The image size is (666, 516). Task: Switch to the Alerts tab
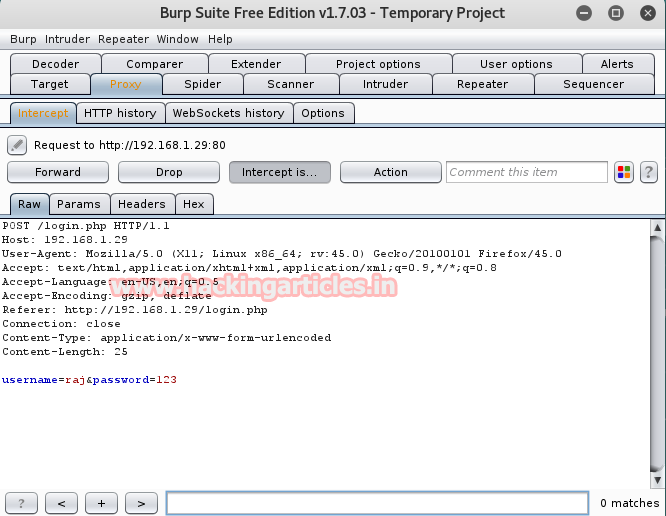pyautogui.click(x=617, y=64)
